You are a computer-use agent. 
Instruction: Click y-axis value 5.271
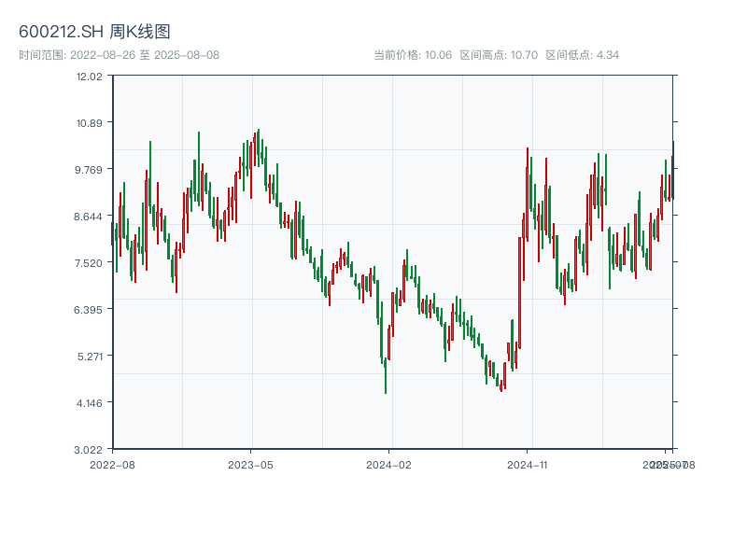90,357
